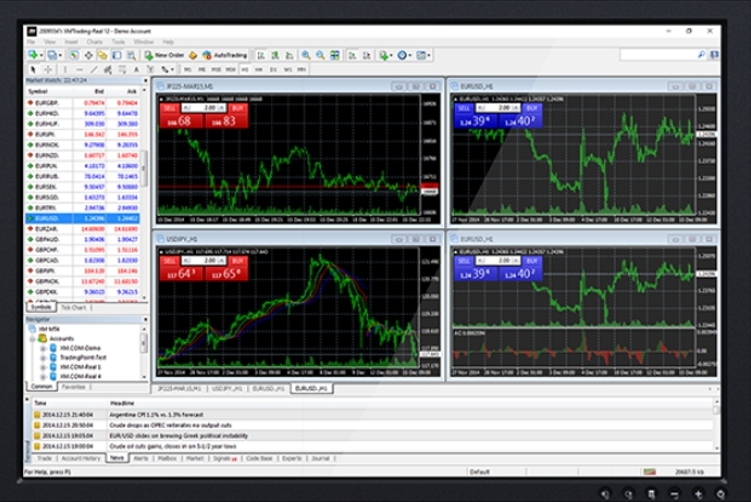Viewport: 751px width, 502px height.
Task: Switch timeframe to M15
Action: (216, 69)
